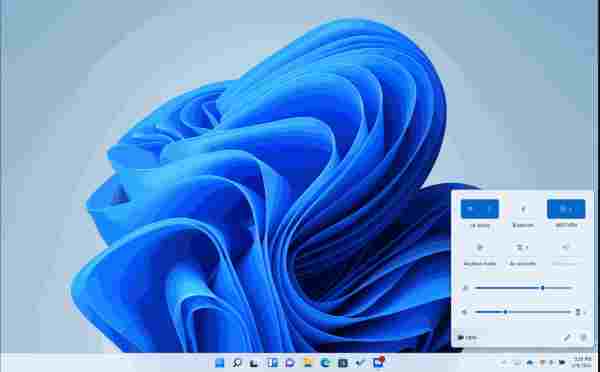
Task: Open battery settings from the percentage indicator
Action: click(467, 338)
